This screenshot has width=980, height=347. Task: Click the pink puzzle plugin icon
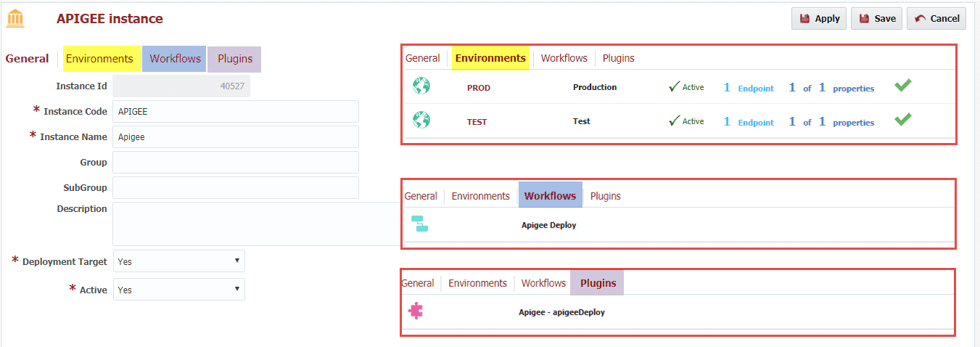point(416,311)
